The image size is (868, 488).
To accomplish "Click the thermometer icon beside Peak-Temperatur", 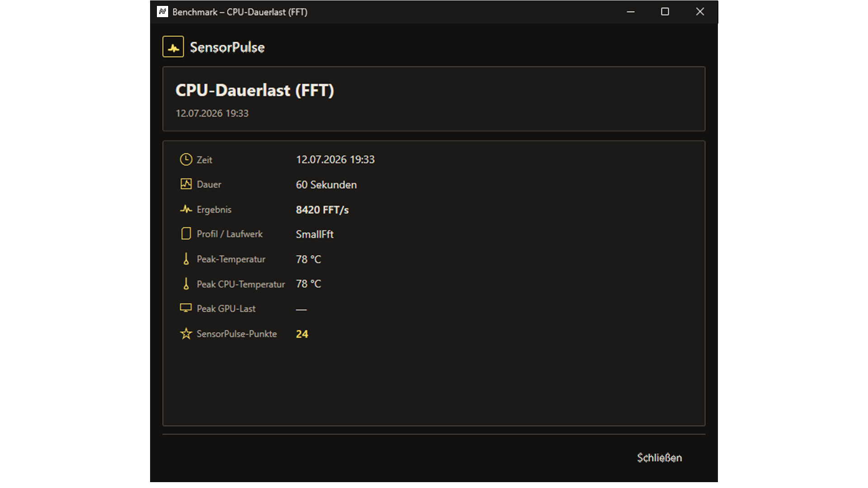I will coord(186,259).
